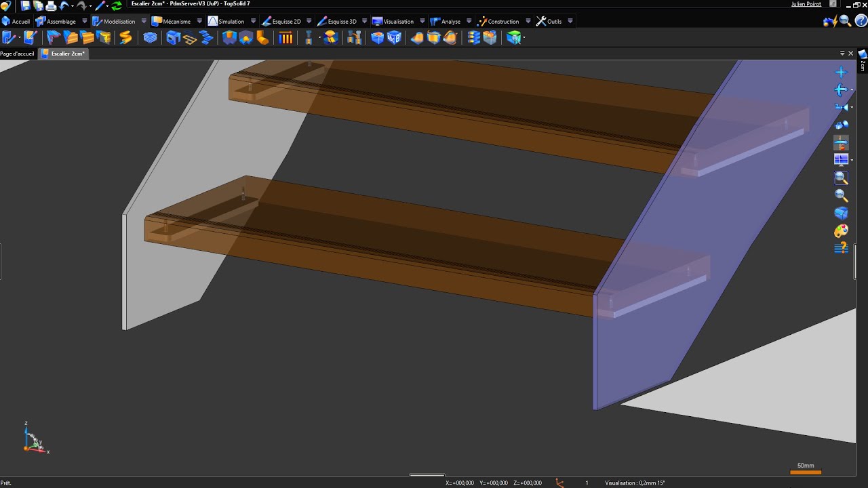This screenshot has width=868, height=488.
Task: Click the Print icon
Action: pyautogui.click(x=50, y=5)
